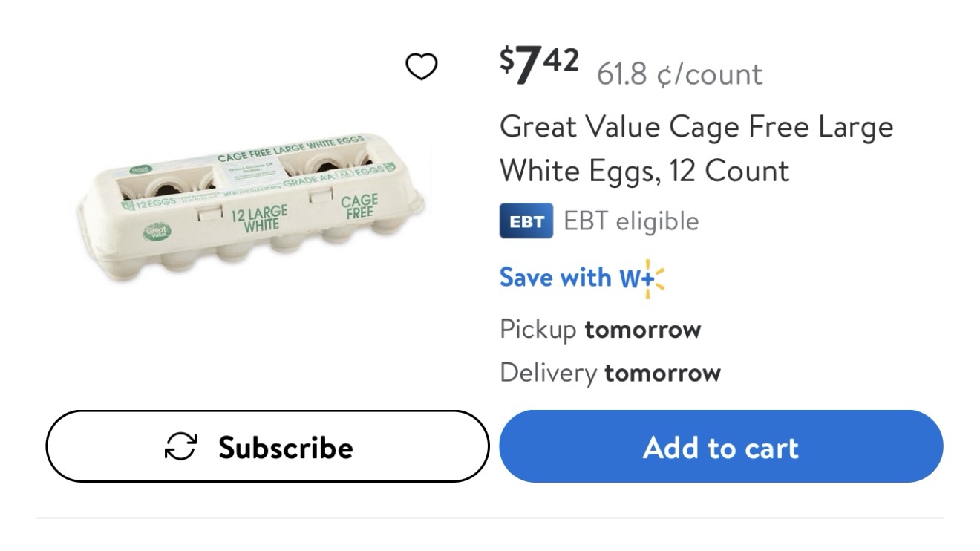The width and height of the screenshot is (980, 551).
Task: Select the Delivery tomorrow option
Action: coord(610,372)
